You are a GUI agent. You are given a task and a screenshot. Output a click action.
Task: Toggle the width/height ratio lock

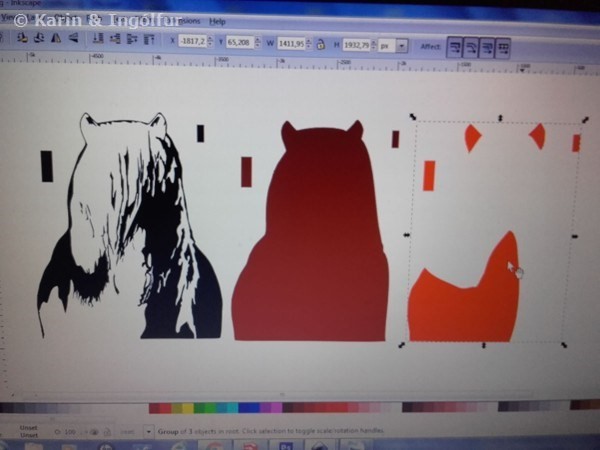click(321, 44)
